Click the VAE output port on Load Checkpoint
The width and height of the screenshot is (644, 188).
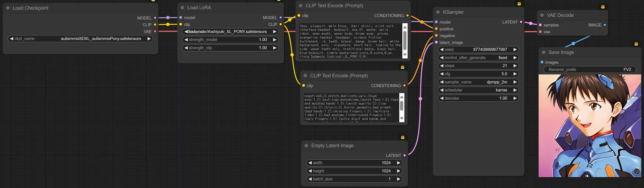point(155,31)
